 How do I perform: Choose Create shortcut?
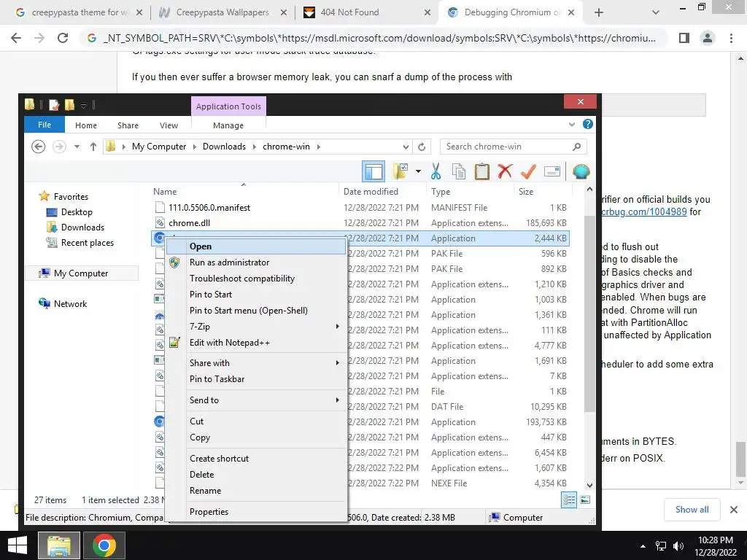coord(256,459)
